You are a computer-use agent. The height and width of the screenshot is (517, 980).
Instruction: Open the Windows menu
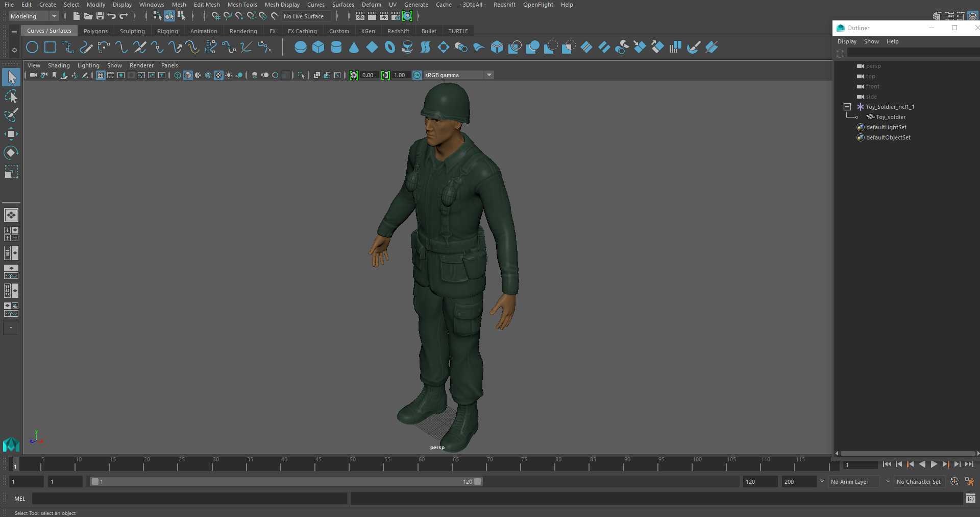(152, 5)
